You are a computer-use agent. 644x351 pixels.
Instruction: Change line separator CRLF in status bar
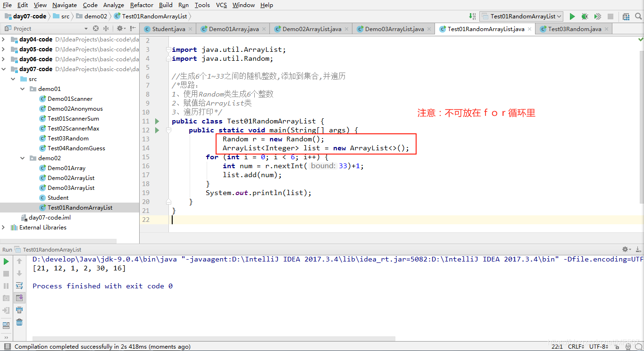(x=577, y=346)
